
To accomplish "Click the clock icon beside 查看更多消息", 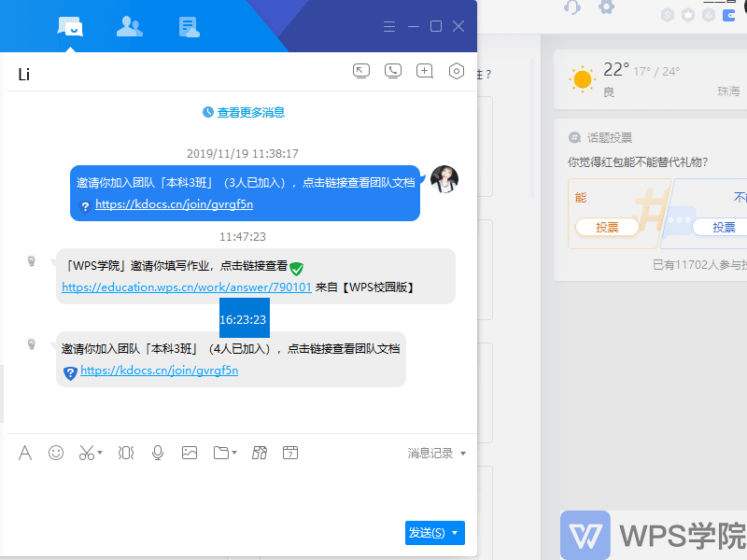I will click(207, 112).
